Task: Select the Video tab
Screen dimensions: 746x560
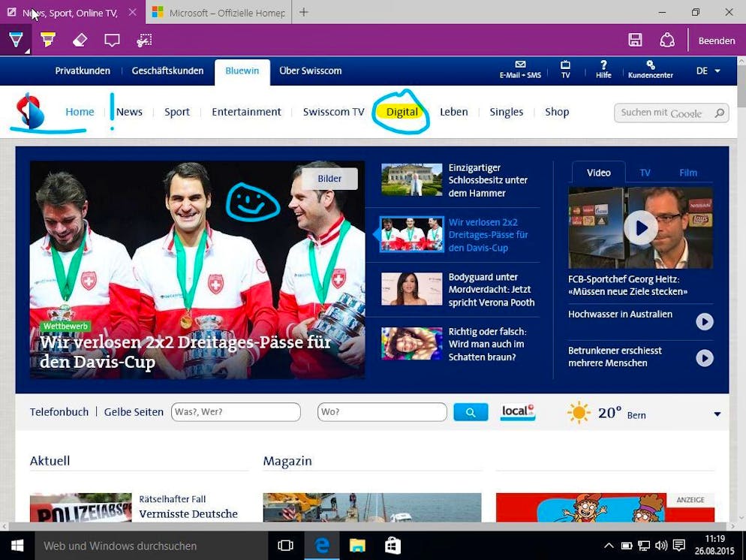Action: [598, 173]
